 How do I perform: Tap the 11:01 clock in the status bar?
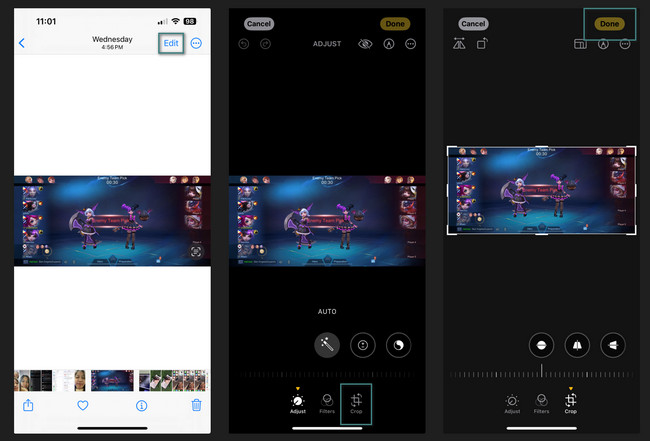tap(46, 22)
